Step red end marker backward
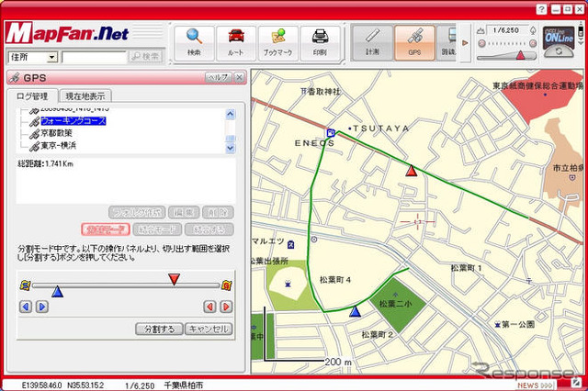Screen dimensions: 588x391 click(209, 307)
